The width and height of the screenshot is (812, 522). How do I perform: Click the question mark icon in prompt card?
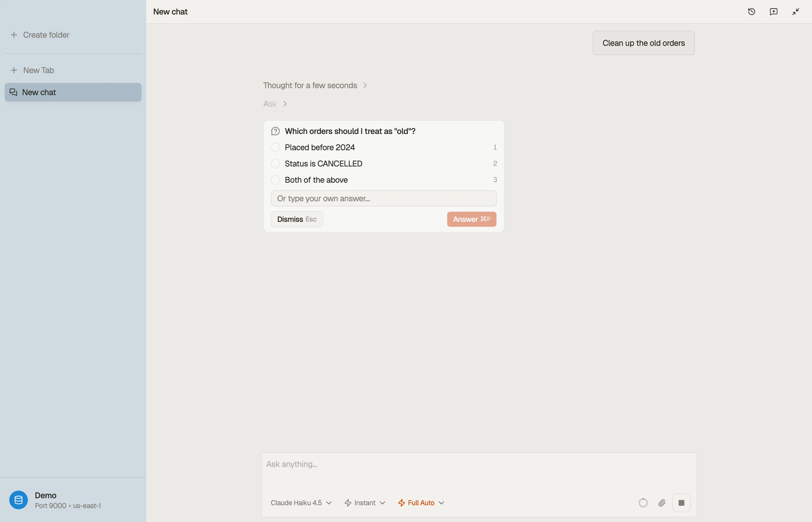coord(275,131)
